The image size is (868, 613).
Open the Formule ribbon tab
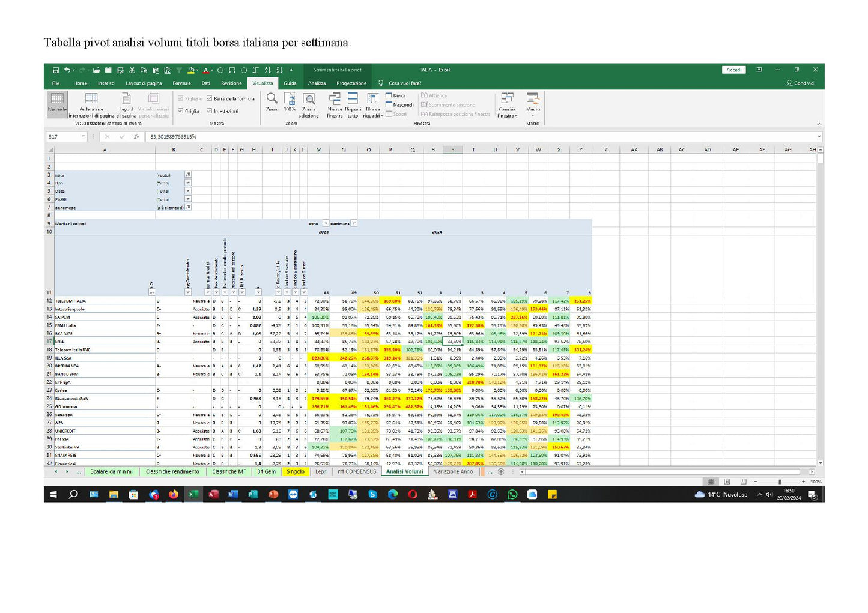coord(181,83)
